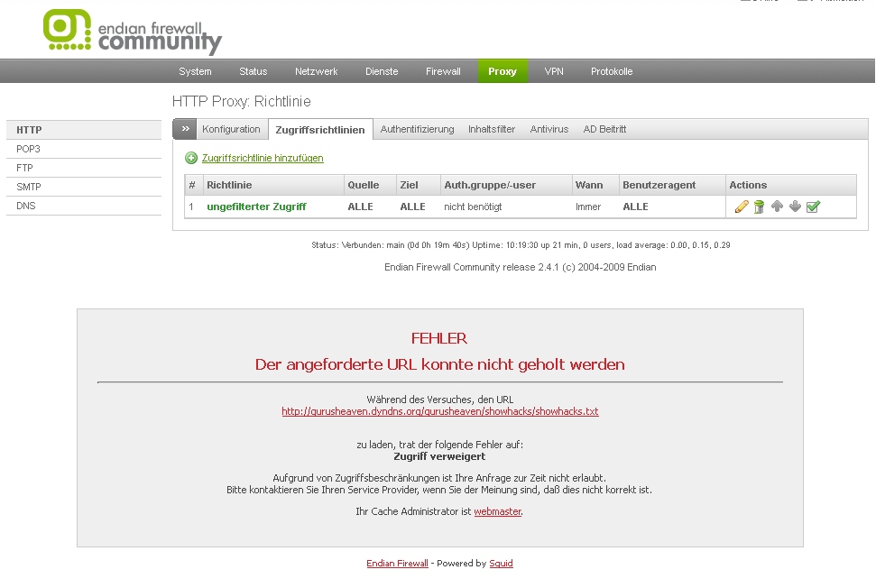876x588 pixels.
Task: Move policy up with the up arrow
Action: (x=777, y=207)
